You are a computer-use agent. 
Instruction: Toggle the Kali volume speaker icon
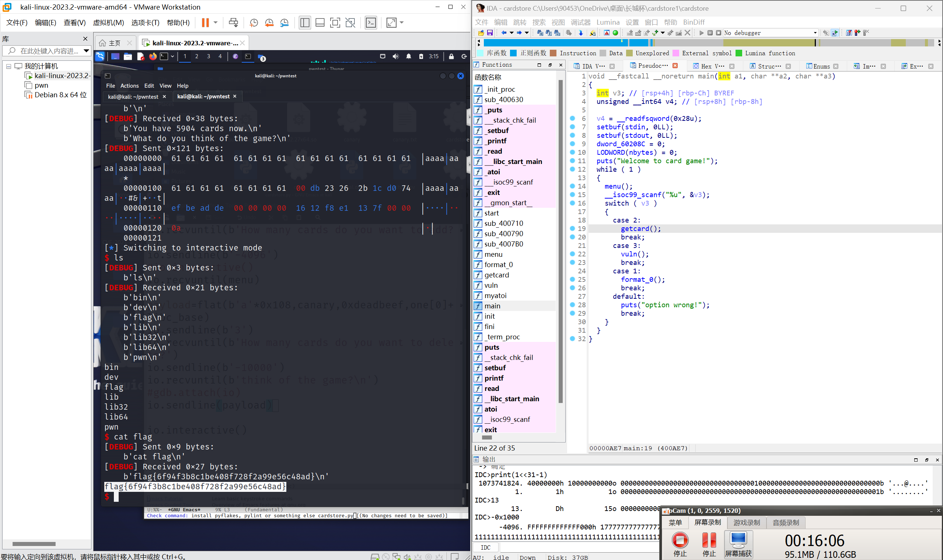tap(395, 57)
